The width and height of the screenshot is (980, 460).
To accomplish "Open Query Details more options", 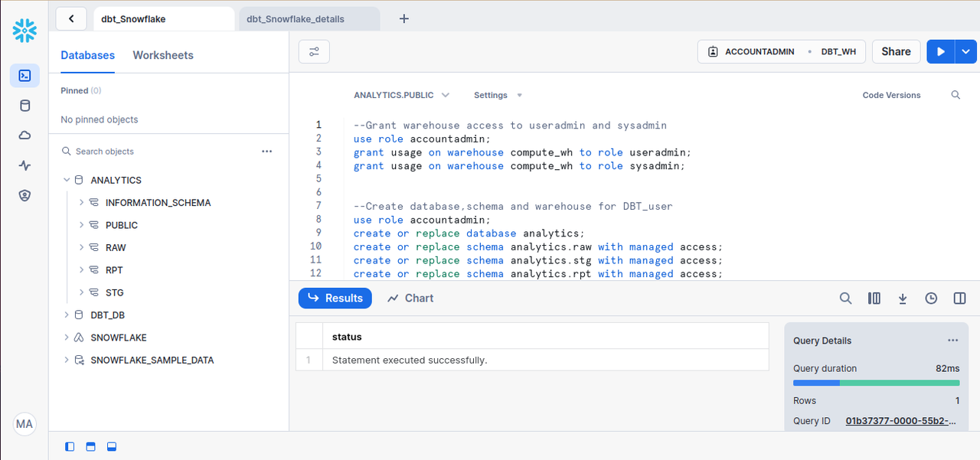I will click(952, 341).
